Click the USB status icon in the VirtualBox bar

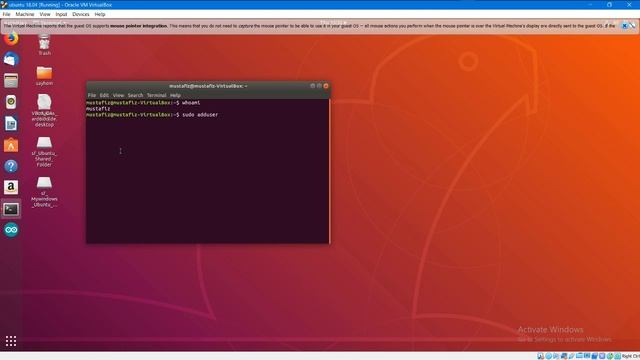tap(571, 356)
